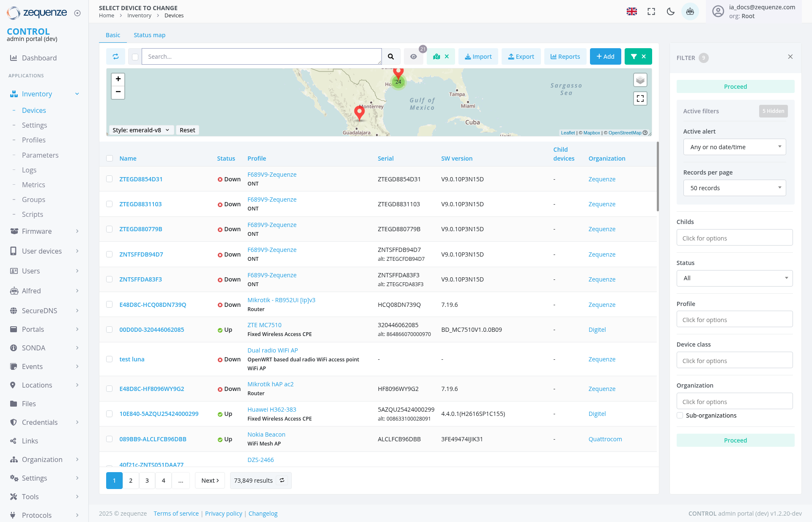The width and height of the screenshot is (812, 522).
Task: Enable the Sub-organizations checkbox
Action: point(680,415)
